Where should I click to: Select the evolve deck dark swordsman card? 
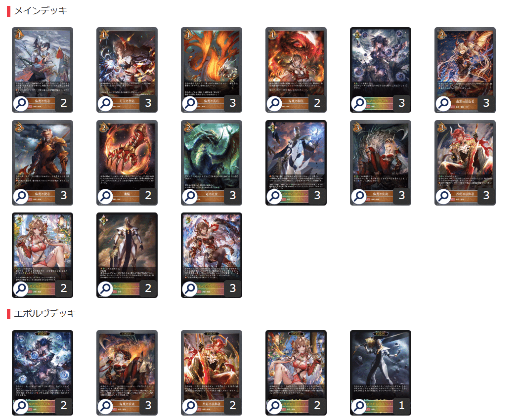381,373
